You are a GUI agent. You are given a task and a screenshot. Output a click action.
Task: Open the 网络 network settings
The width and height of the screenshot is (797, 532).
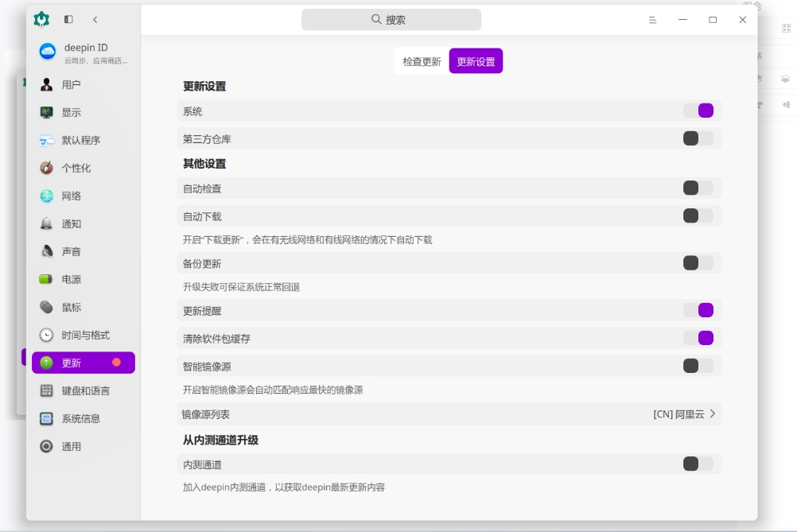[x=84, y=196]
